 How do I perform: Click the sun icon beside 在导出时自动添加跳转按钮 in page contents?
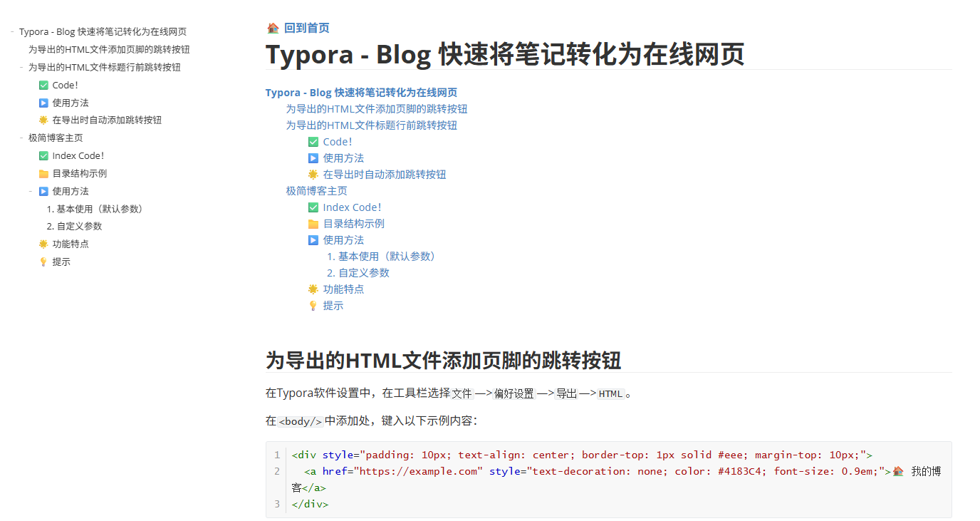click(x=313, y=175)
